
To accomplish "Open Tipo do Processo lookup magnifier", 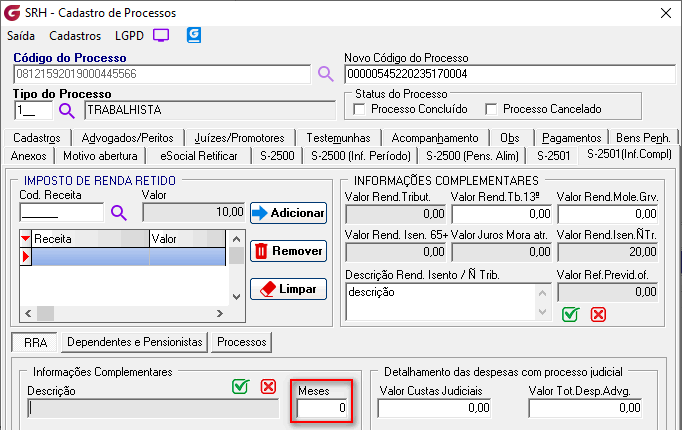I will (x=67, y=110).
